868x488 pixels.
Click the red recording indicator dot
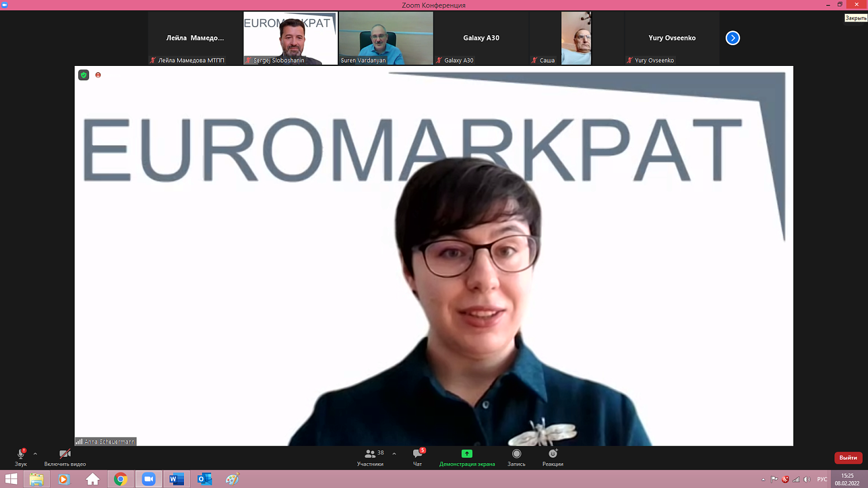click(98, 75)
